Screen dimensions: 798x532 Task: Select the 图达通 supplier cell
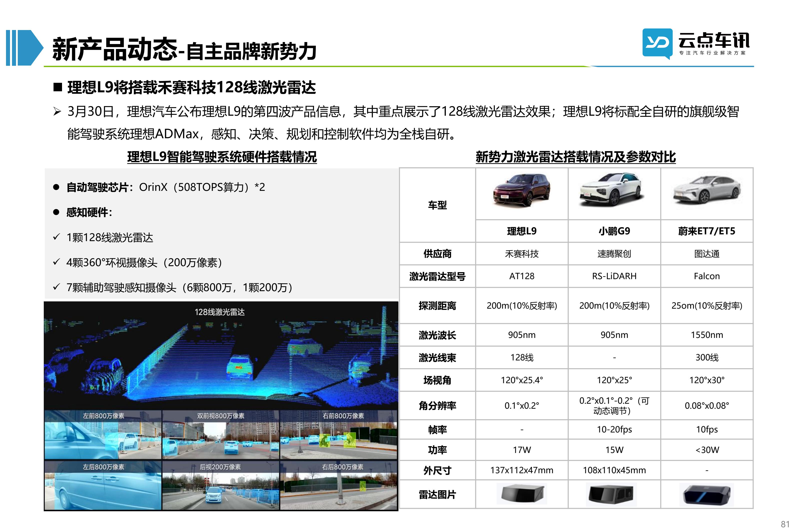tap(707, 253)
